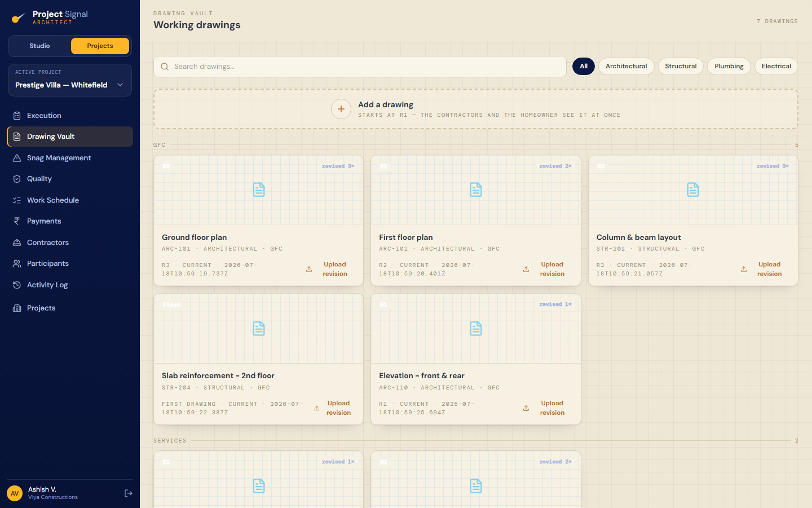Open the Execution clipboard icon
Image resolution: width=812 pixels, height=508 pixels.
click(x=17, y=116)
